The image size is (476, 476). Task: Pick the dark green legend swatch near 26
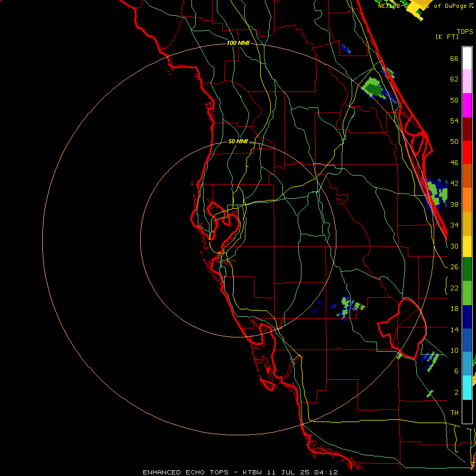point(467,269)
